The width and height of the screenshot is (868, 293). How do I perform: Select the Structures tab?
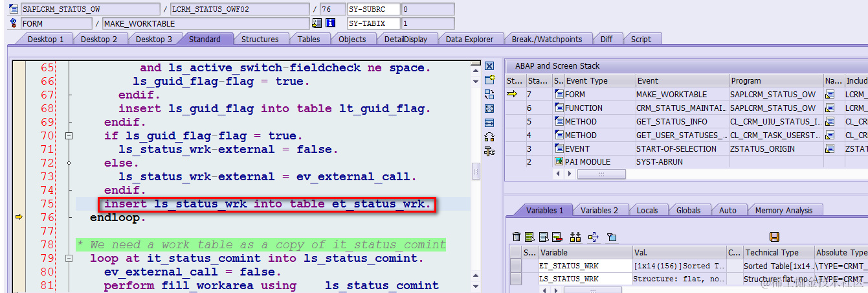[x=260, y=40]
